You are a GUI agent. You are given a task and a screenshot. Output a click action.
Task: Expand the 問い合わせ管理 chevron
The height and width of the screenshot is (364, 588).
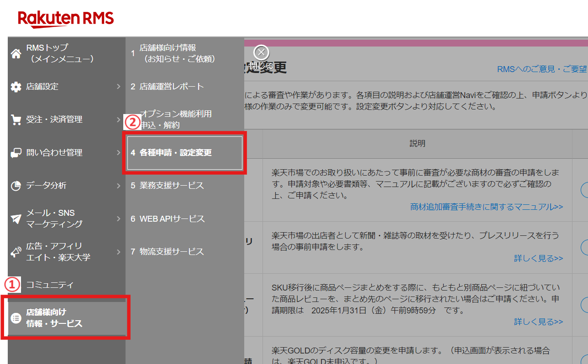(118, 153)
